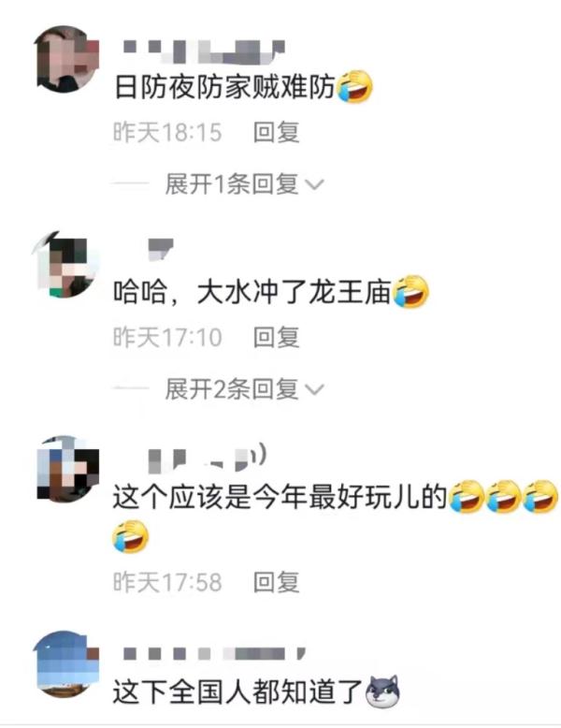Open avatar of the 日防夜防家贼难防 commenter
This screenshot has width=561, height=728.
click(67, 59)
